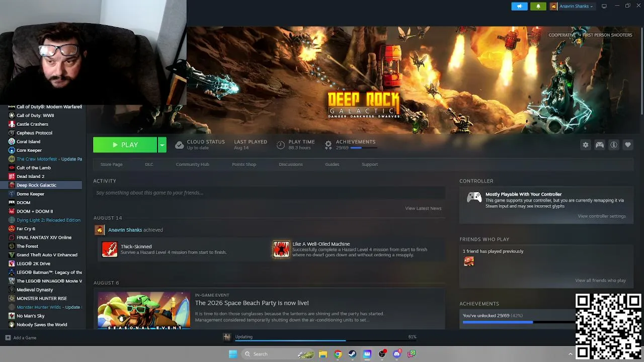644x362 pixels.
Task: Select FINAL FANTASY XIV Online in library
Action: 44,237
